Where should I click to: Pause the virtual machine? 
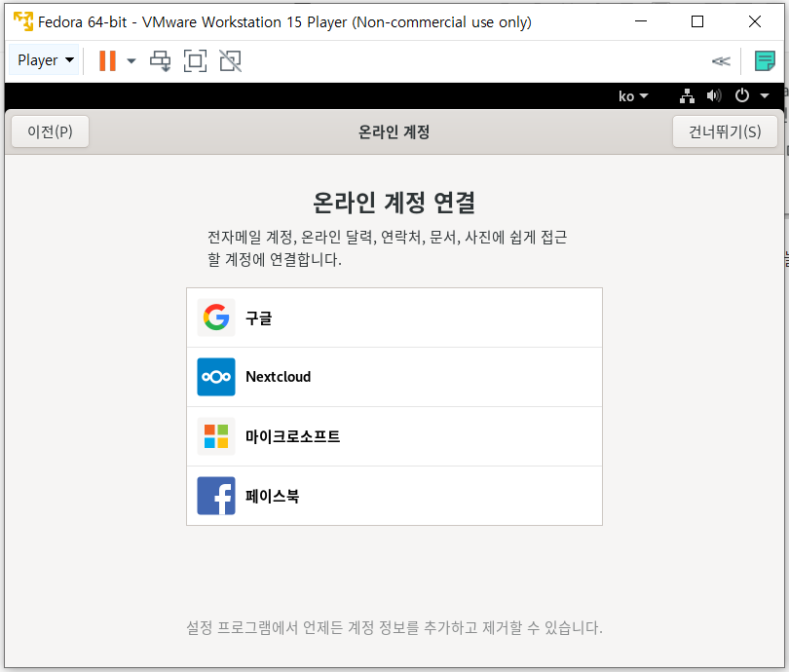pos(107,60)
